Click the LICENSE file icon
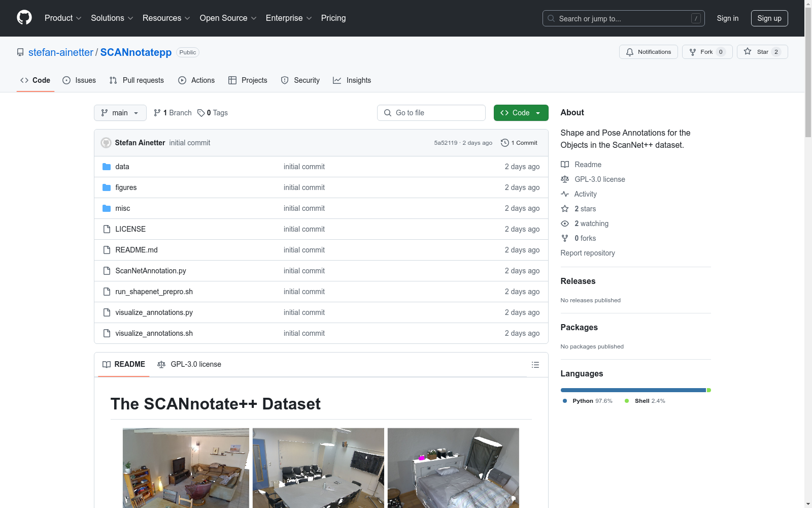 [x=107, y=229]
